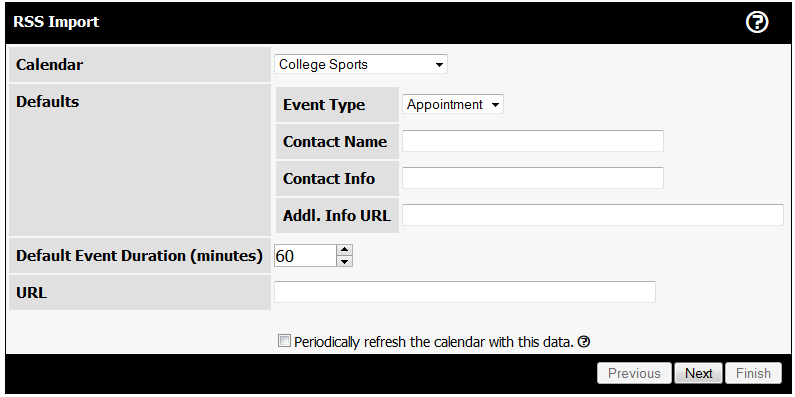This screenshot has width=795, height=397.
Task: Click the RSS Import title text
Action: click(x=56, y=22)
